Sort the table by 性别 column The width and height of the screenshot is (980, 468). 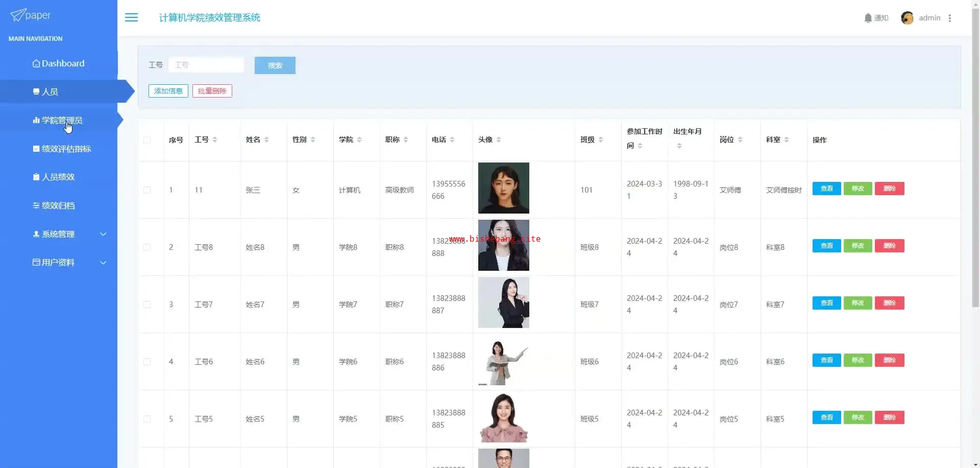click(x=313, y=139)
